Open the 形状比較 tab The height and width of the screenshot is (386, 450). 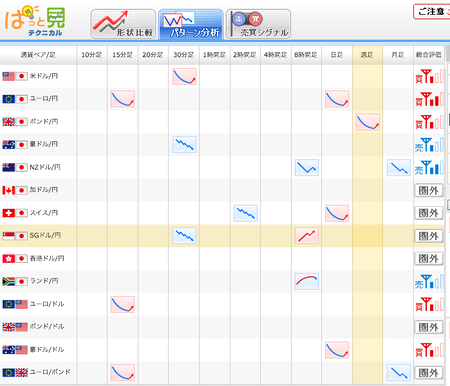(123, 24)
